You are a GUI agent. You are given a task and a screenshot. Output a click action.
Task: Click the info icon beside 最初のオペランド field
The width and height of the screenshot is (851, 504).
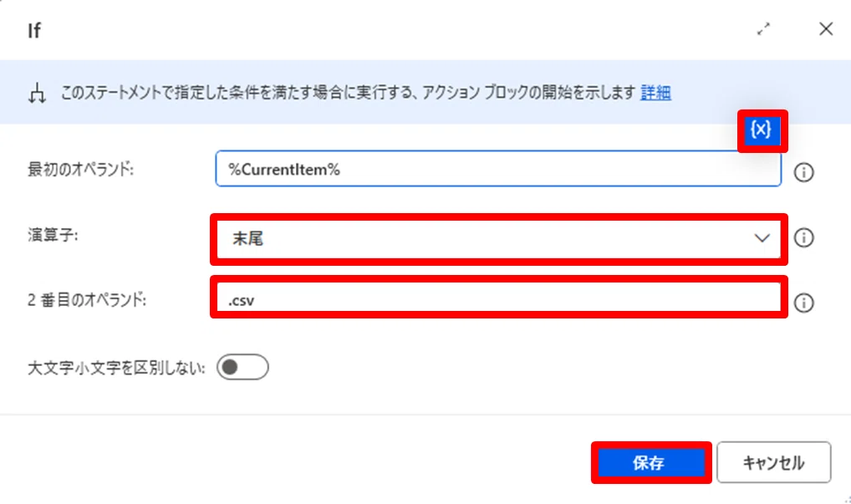803,172
